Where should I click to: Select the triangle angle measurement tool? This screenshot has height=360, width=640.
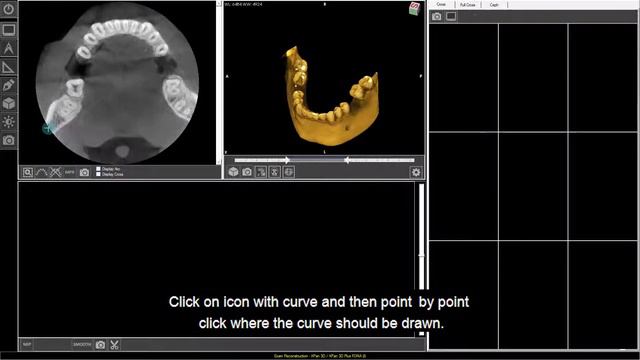pyautogui.click(x=8, y=67)
